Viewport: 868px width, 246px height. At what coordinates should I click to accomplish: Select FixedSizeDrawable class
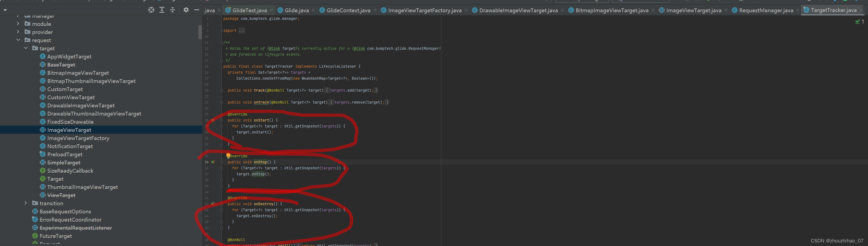70,122
